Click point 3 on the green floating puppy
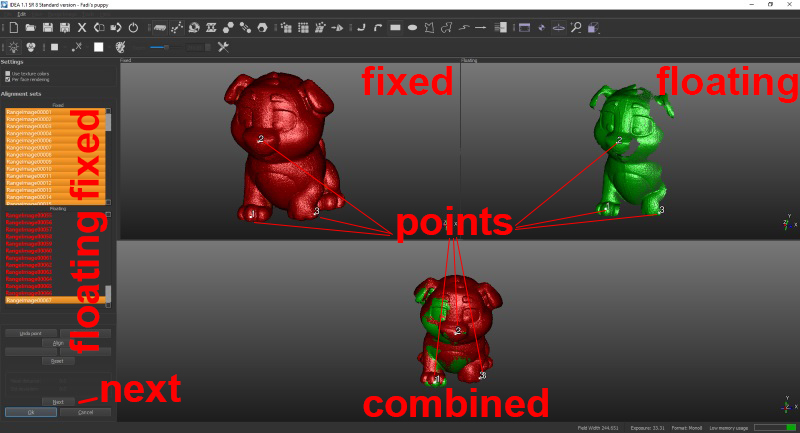 coord(662,210)
